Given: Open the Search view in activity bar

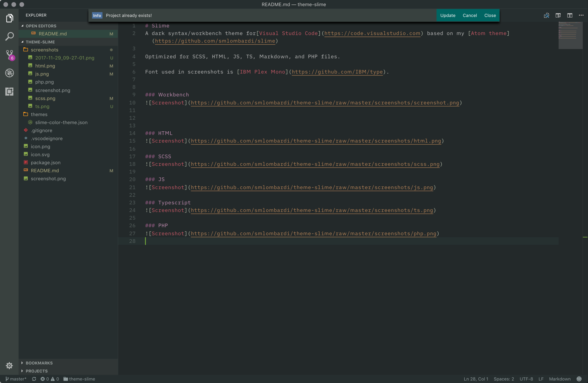Looking at the screenshot, I should (9, 37).
